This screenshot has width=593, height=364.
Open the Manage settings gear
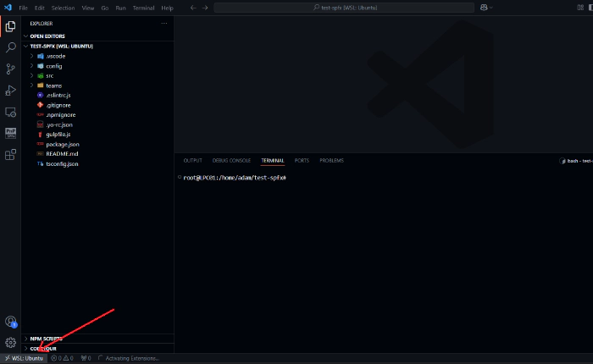(x=11, y=342)
